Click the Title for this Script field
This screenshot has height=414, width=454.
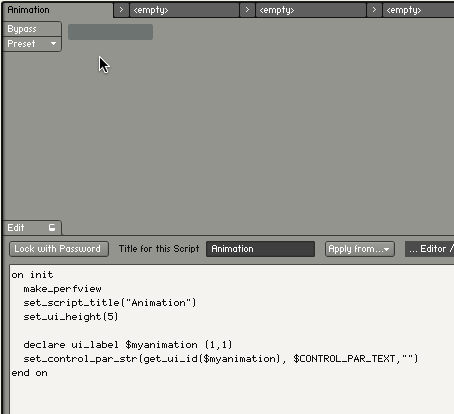tap(260, 249)
